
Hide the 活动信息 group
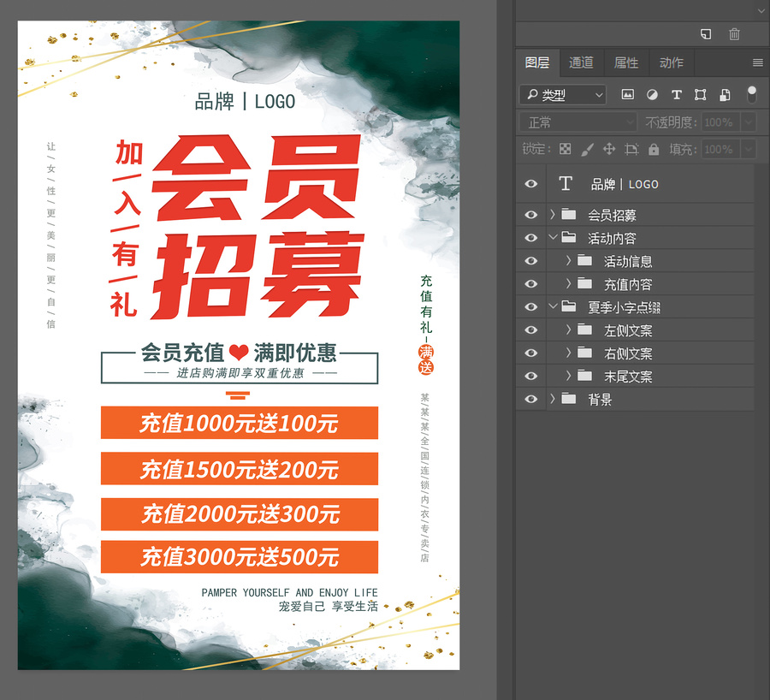click(530, 261)
